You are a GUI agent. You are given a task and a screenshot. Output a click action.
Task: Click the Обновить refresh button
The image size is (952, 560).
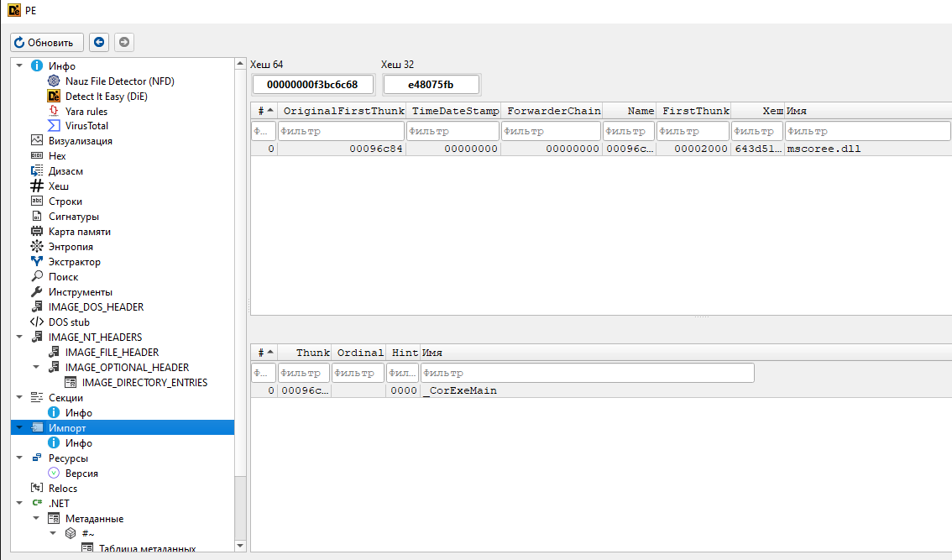(47, 43)
